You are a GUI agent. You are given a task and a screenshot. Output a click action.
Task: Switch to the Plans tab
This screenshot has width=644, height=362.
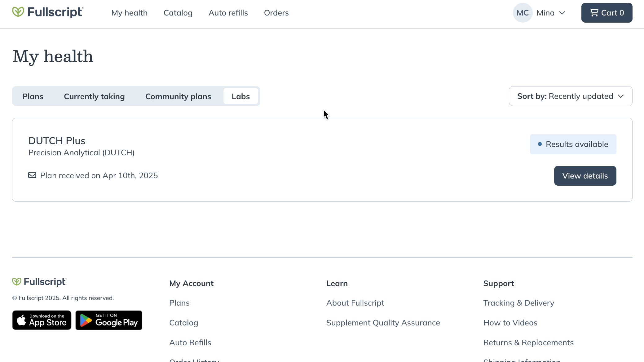pyautogui.click(x=33, y=96)
